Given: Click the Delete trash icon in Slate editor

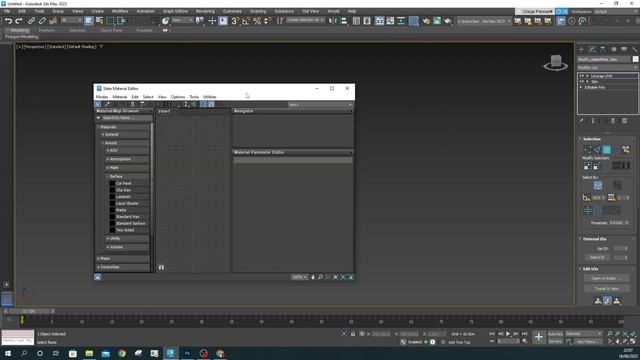Looking at the screenshot, I should click(x=133, y=104).
